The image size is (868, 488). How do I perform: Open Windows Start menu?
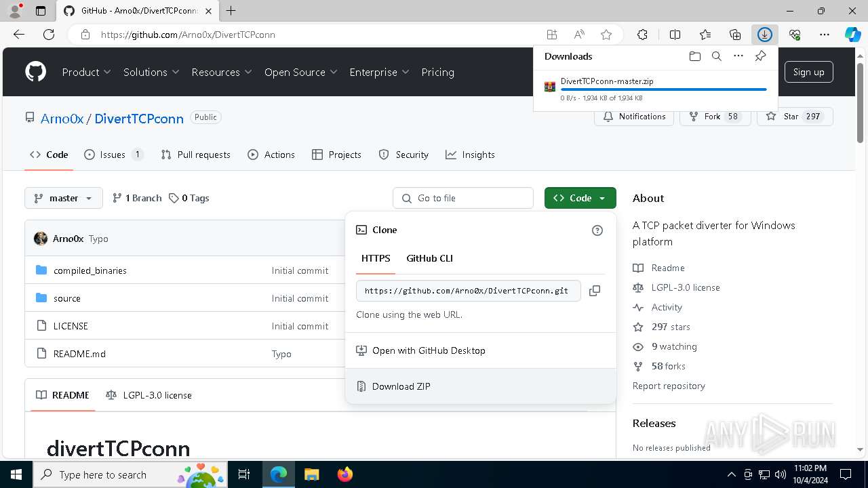coord(16,474)
